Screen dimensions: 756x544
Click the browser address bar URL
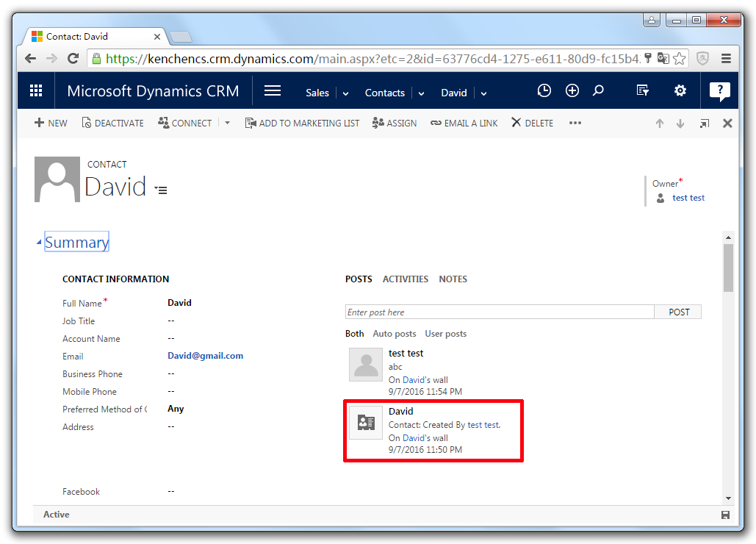[372, 59]
